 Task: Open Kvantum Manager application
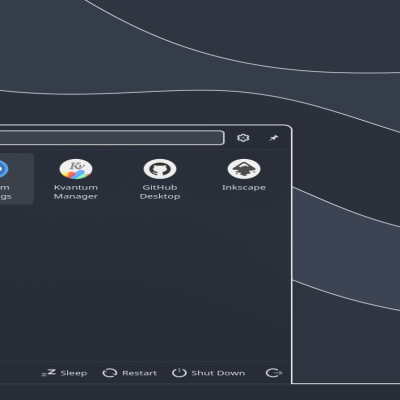pyautogui.click(x=76, y=179)
